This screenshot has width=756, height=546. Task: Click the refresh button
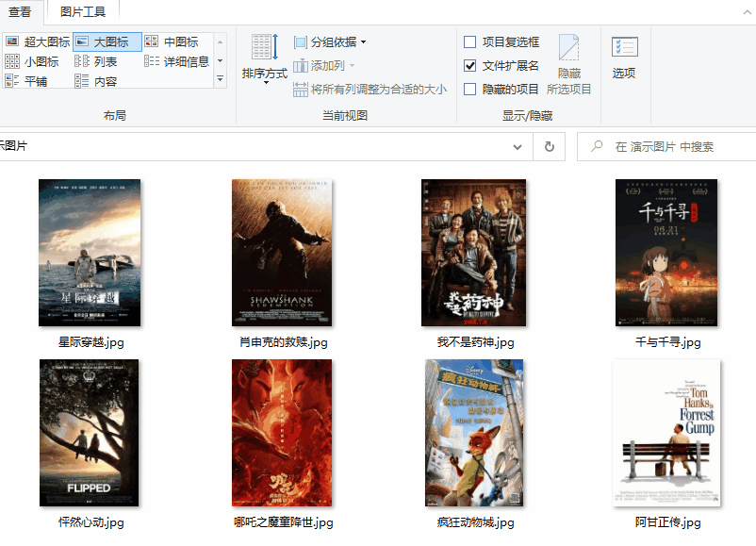[550, 146]
